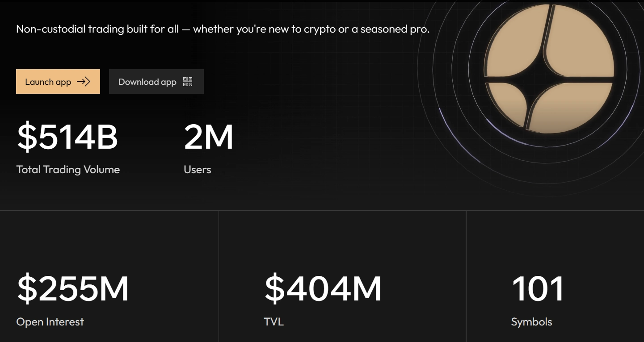Screen dimensions: 644x342
Task: Select the 101 symbols count
Action: pos(538,289)
